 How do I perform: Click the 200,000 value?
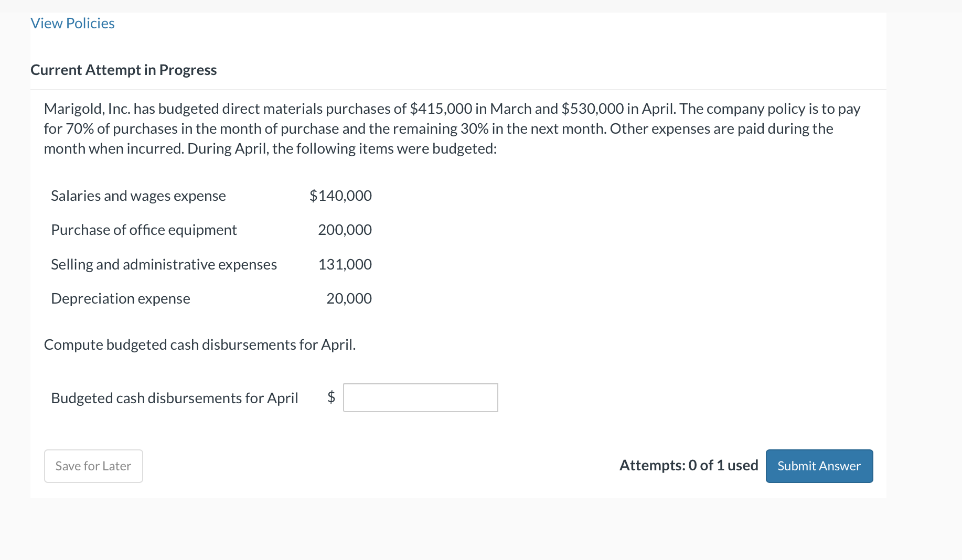345,229
